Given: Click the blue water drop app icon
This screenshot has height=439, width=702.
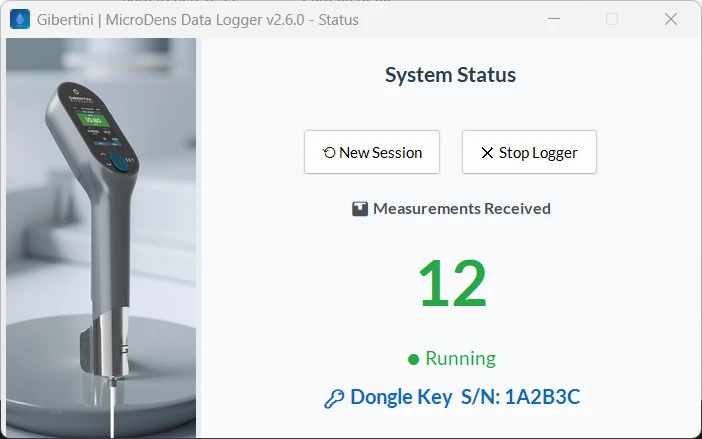Looking at the screenshot, I should [20, 19].
